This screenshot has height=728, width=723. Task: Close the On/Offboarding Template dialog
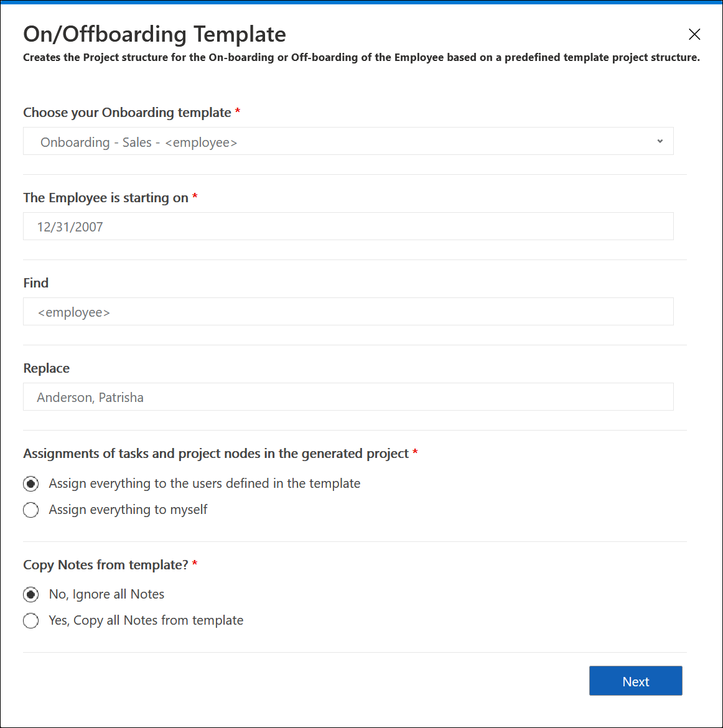tap(694, 34)
